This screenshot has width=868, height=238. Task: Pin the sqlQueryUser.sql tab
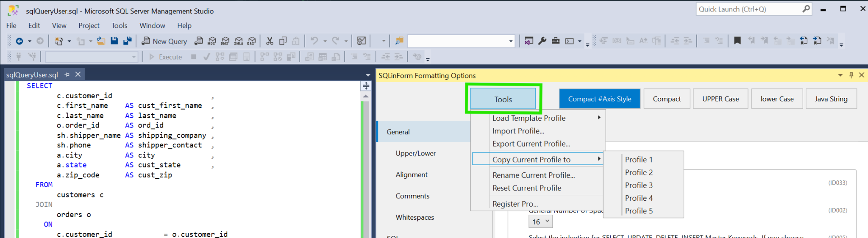click(x=67, y=75)
